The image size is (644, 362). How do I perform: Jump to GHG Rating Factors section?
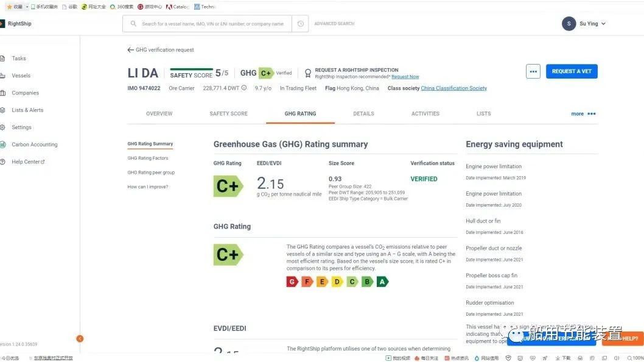pos(147,158)
